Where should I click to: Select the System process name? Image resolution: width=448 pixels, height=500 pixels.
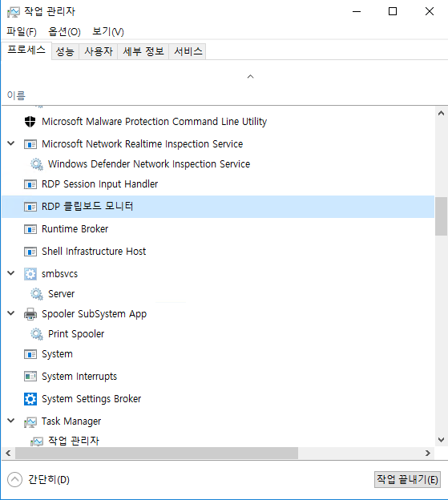(57, 354)
